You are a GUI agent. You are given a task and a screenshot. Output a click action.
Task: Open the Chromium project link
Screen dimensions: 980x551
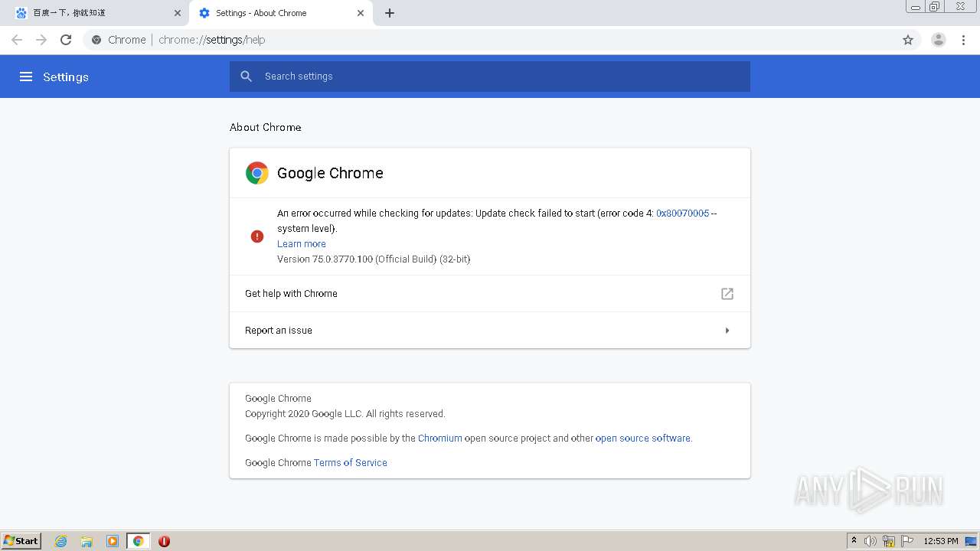[x=440, y=439]
